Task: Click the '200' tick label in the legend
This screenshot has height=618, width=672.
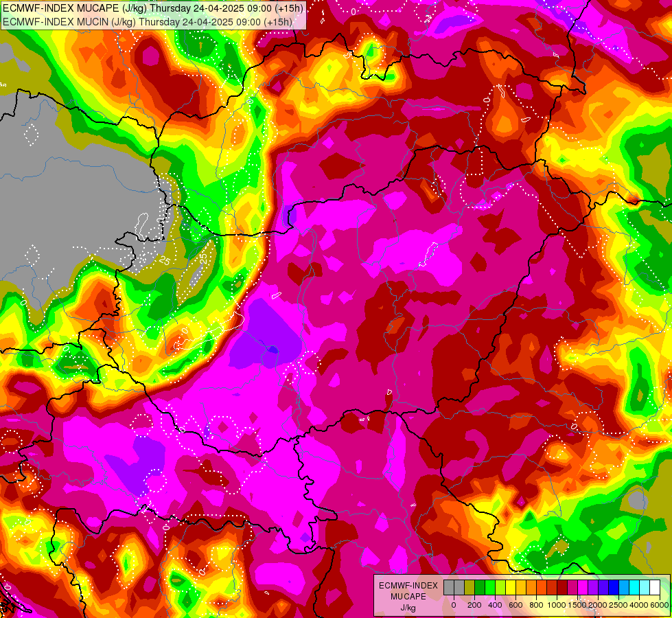Action: (x=474, y=605)
